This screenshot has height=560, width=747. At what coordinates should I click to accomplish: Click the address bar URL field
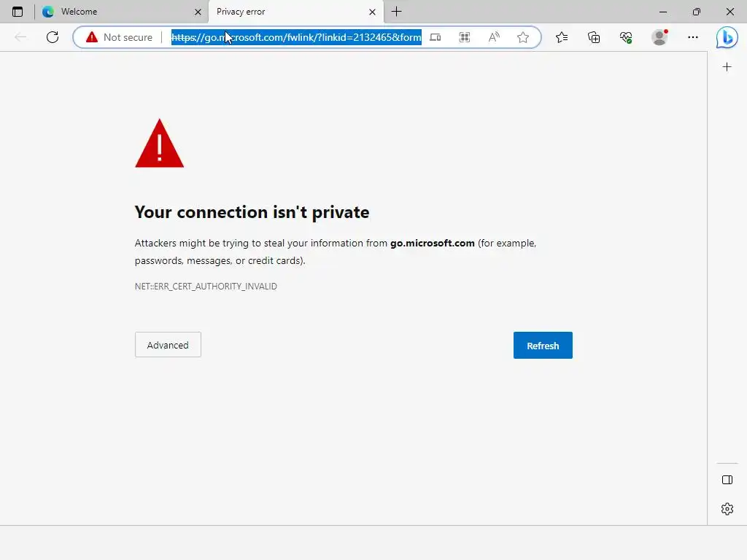tap(296, 37)
